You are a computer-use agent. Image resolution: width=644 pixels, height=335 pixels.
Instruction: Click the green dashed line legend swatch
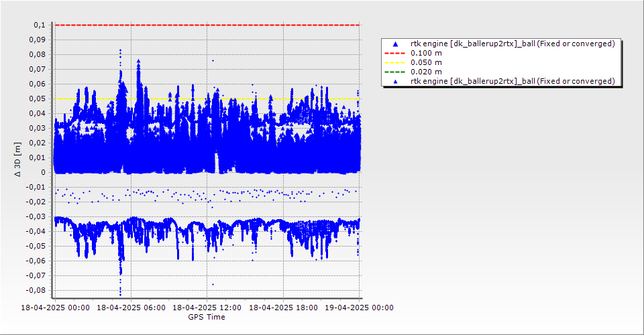coord(395,72)
